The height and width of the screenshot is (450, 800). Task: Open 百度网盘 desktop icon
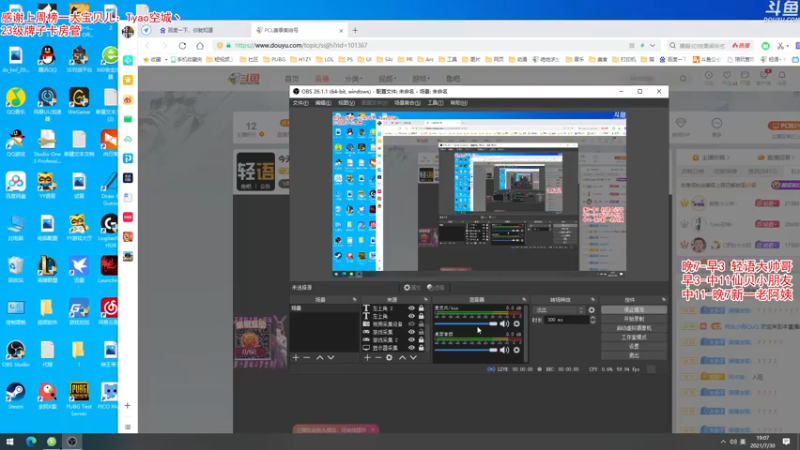16,185
